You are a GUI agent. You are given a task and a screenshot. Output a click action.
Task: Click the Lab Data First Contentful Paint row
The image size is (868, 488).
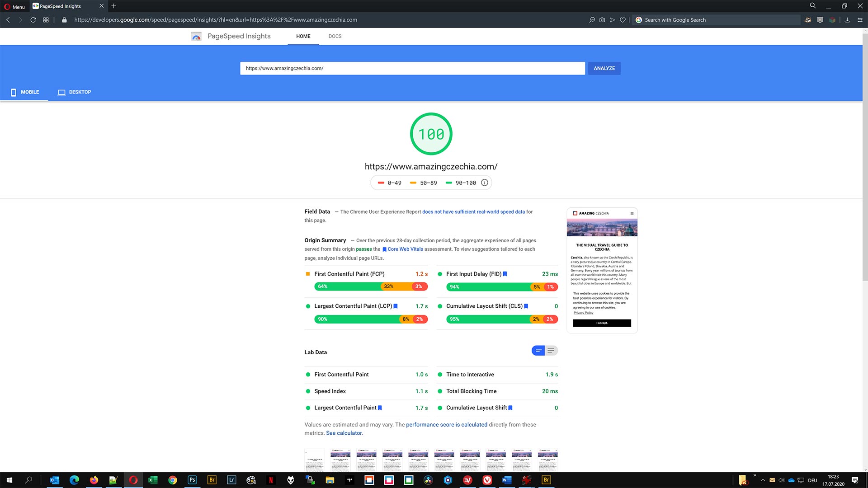click(367, 375)
